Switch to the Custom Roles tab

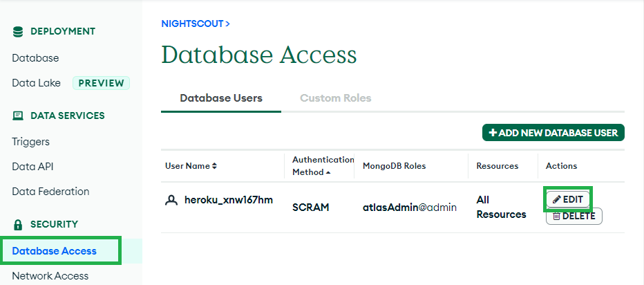(336, 98)
